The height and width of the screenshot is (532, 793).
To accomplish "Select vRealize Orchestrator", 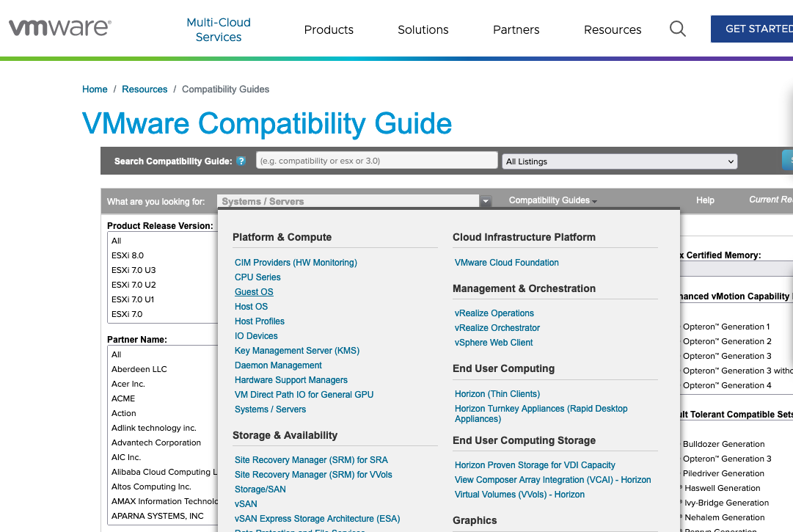I will point(497,328).
